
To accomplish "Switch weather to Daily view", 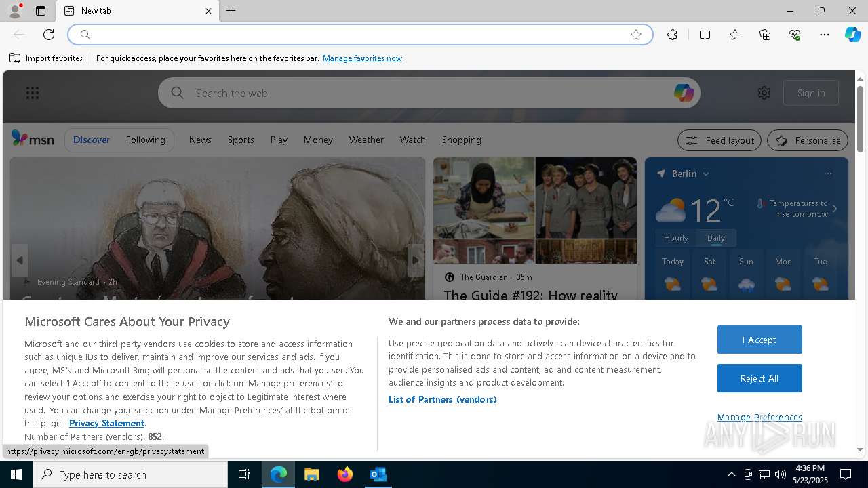I will pos(715,238).
